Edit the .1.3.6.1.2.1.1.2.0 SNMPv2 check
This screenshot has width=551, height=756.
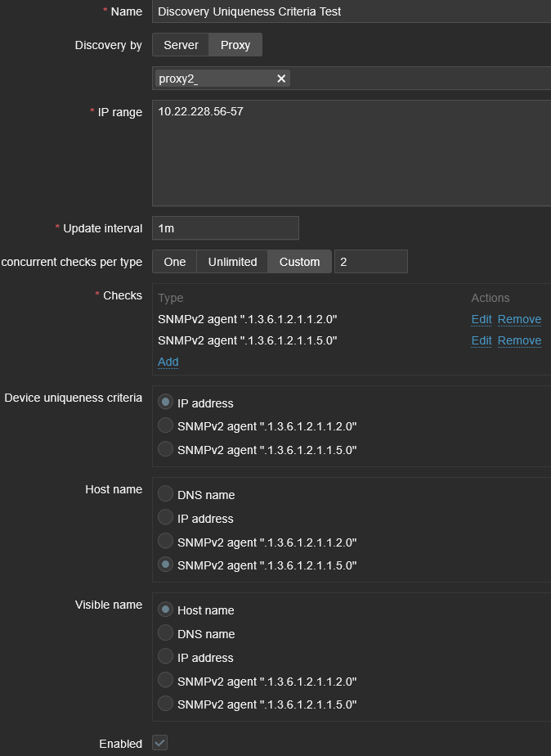click(482, 319)
